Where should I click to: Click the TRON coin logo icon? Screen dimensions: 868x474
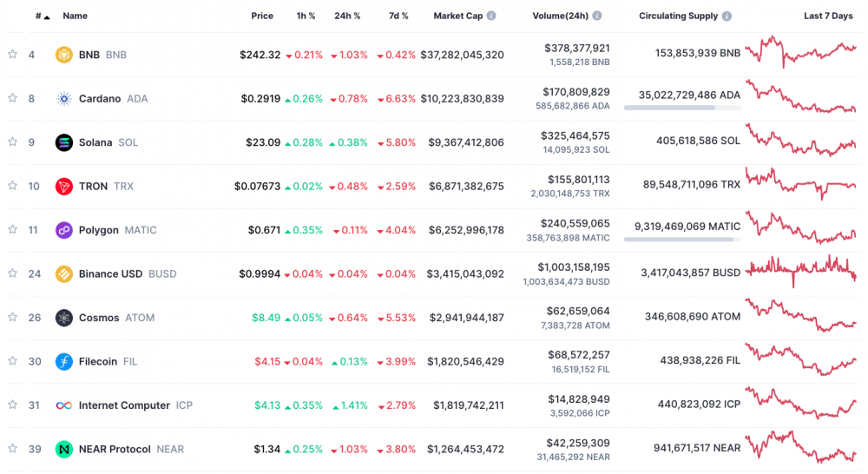tap(63, 187)
